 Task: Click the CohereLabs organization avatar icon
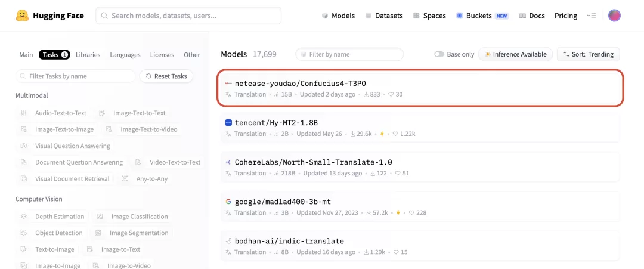pos(229,162)
